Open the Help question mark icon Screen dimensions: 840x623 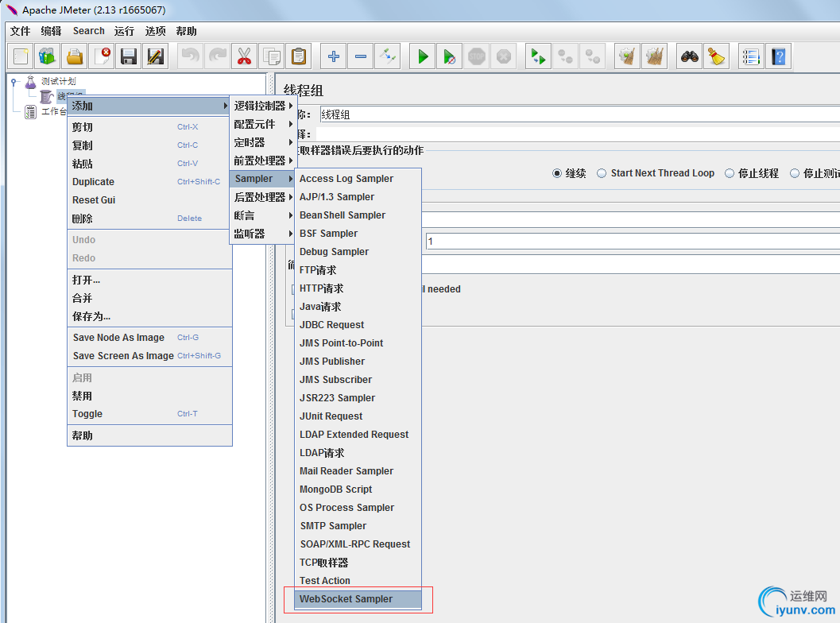pyautogui.click(x=778, y=56)
